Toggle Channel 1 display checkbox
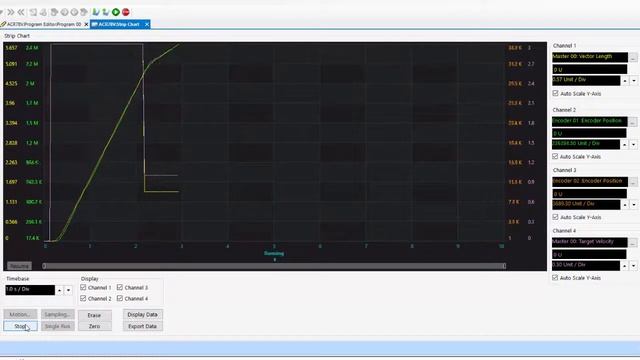This screenshot has height=360, width=640. [x=83, y=287]
